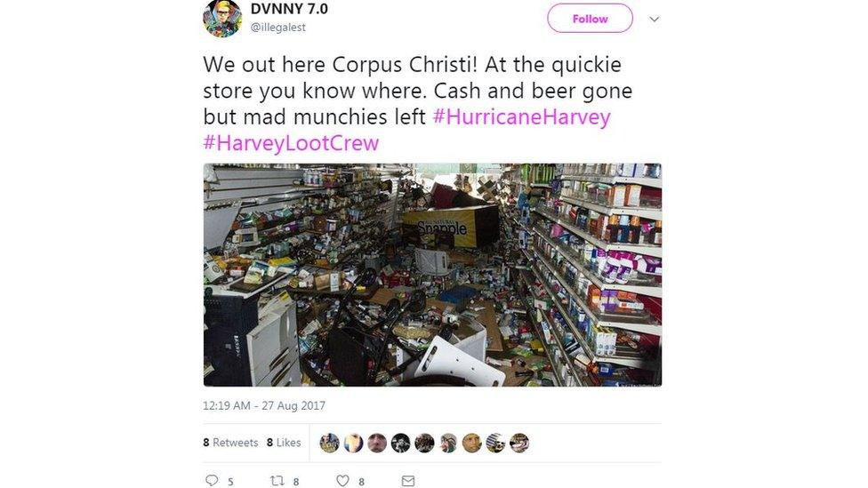Click the fifth liker avatar
The image size is (868, 488).
point(424,443)
